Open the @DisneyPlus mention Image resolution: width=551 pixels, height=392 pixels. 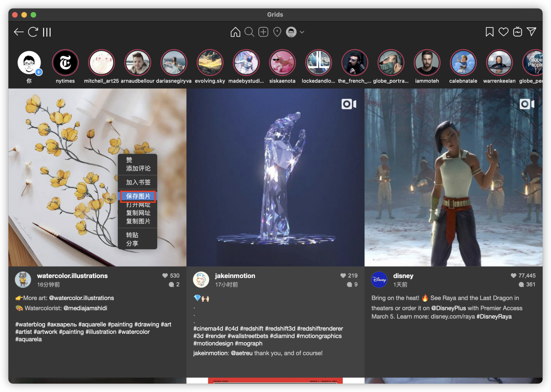[448, 308]
